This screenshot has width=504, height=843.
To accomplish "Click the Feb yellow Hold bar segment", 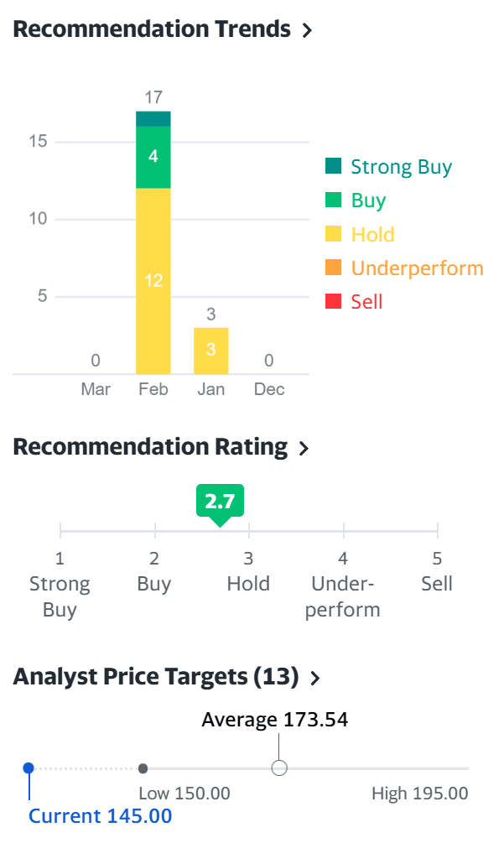I will coord(153,281).
